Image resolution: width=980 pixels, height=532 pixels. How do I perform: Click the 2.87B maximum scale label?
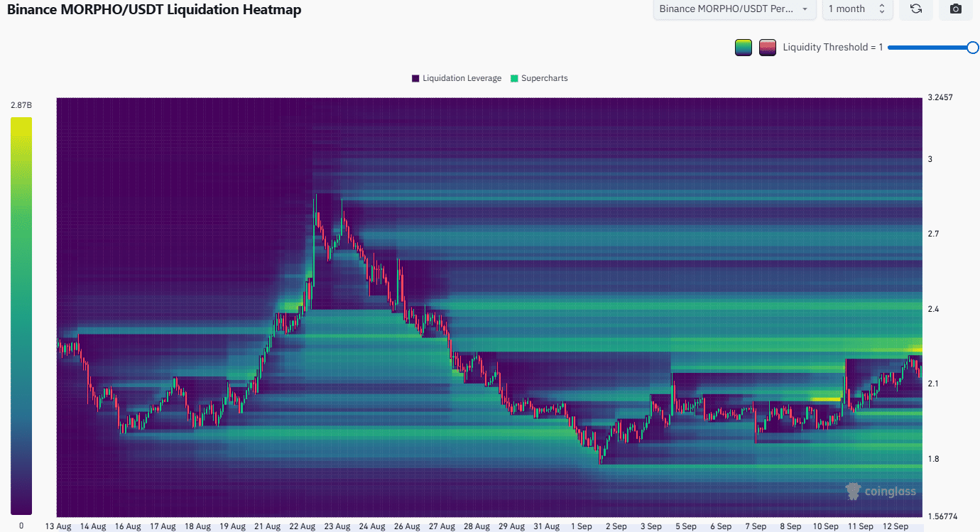21,105
